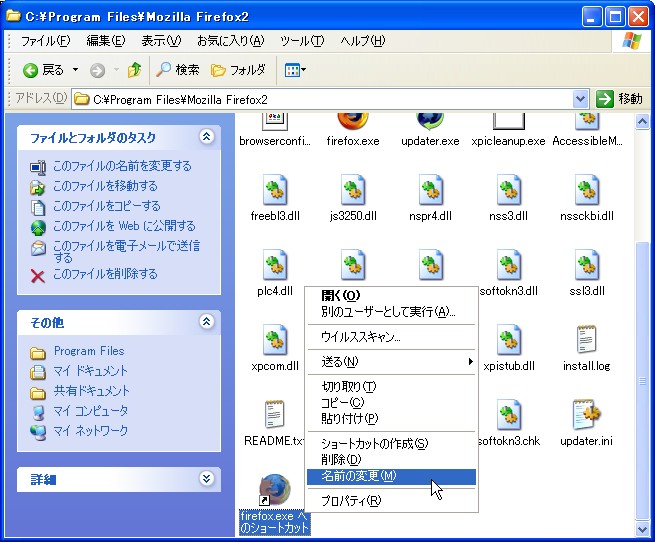
Task: Choose 別のユーザーとして実行(A)... in context menu
Action: 391,311
